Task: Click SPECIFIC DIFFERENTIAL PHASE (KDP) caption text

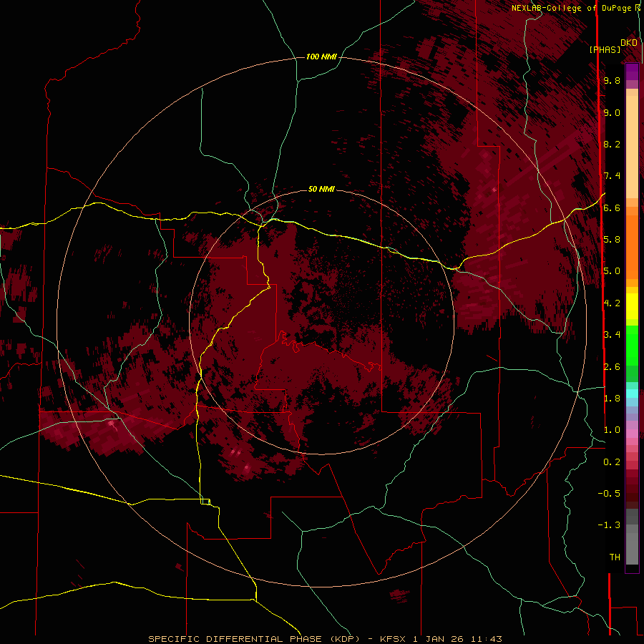Action: tap(254, 639)
